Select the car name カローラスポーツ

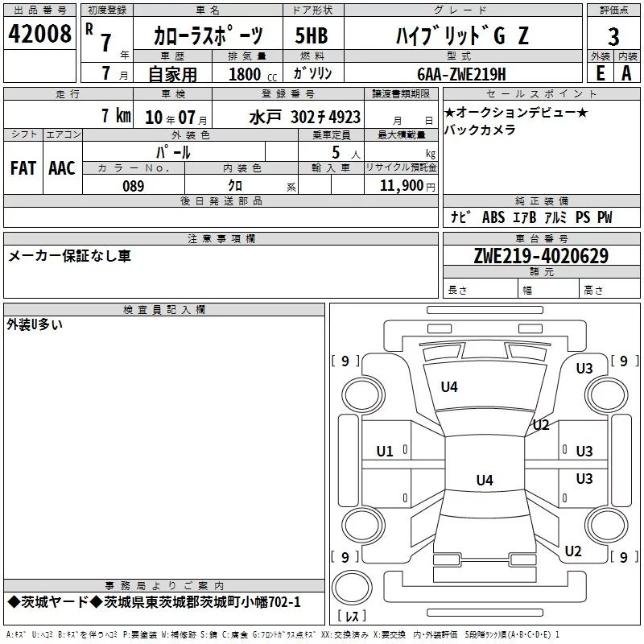(x=208, y=35)
